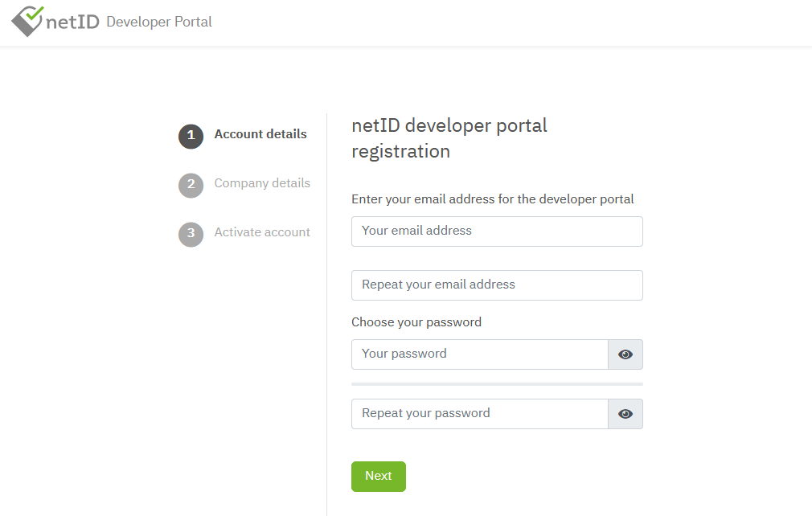Focus the Repeat your password field
This screenshot has width=812, height=516.
[x=479, y=414]
